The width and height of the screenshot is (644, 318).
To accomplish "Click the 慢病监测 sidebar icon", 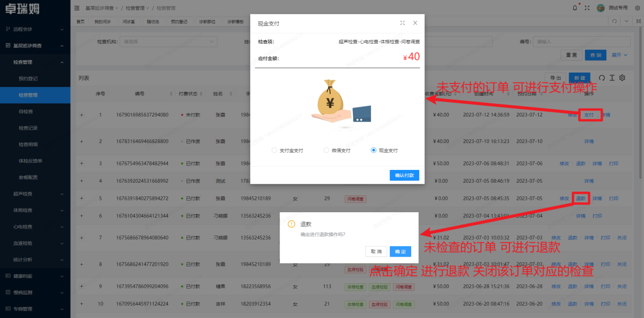I will click(x=8, y=292).
